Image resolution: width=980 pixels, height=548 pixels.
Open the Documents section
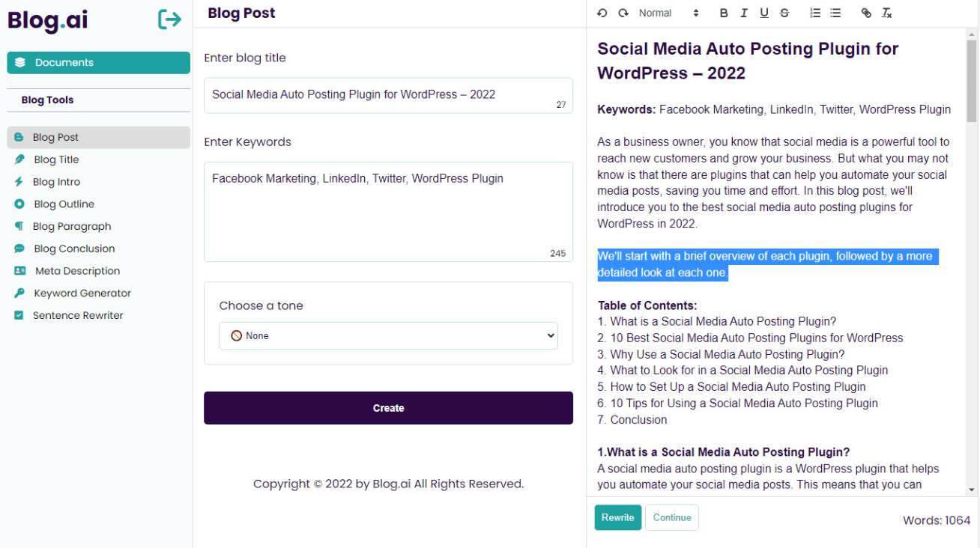[98, 63]
